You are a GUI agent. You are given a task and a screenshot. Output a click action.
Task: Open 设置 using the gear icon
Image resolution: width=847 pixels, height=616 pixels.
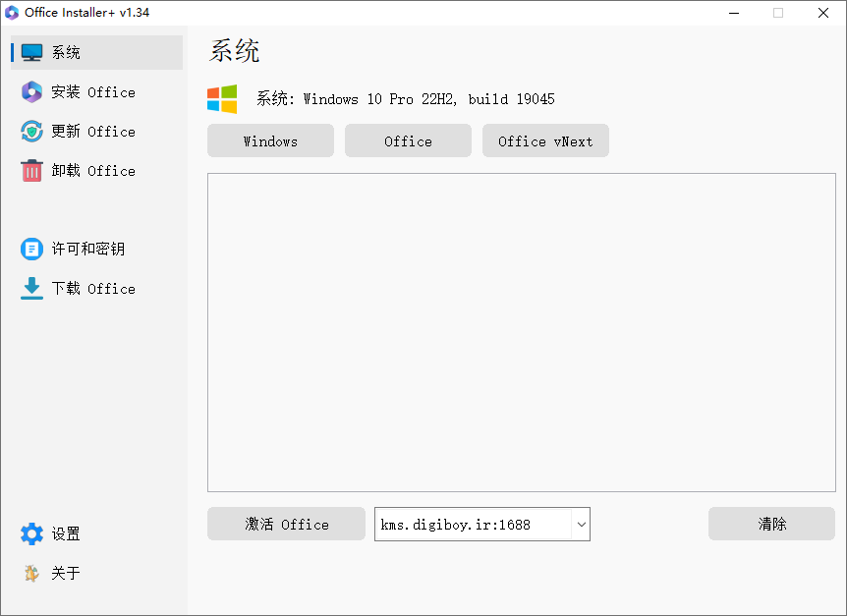point(31,533)
